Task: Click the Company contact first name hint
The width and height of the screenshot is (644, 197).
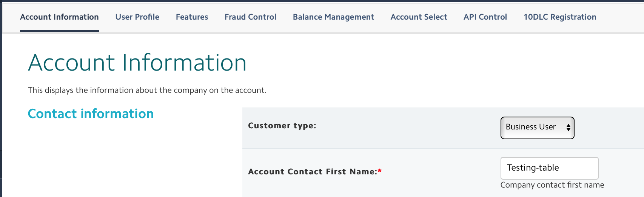Action: (552, 185)
